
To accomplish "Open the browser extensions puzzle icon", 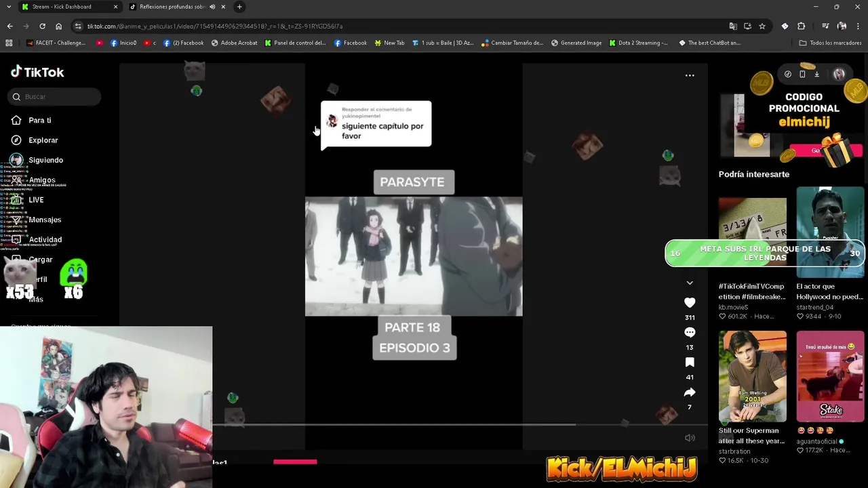I will click(x=801, y=26).
